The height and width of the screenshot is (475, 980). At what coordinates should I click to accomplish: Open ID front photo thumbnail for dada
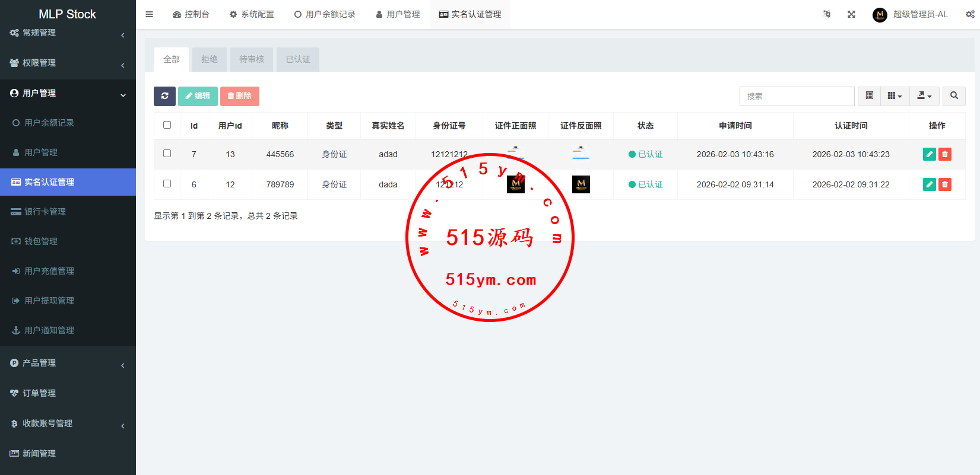515,184
